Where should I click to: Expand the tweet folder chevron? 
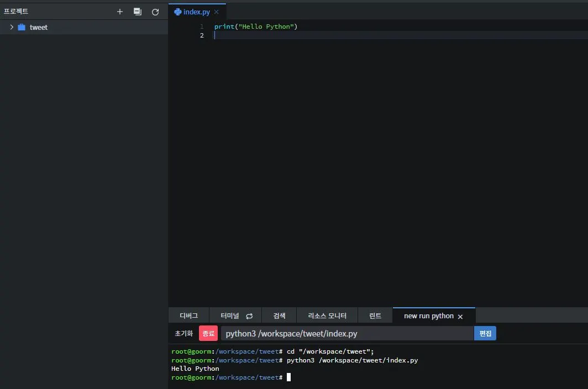tap(12, 27)
